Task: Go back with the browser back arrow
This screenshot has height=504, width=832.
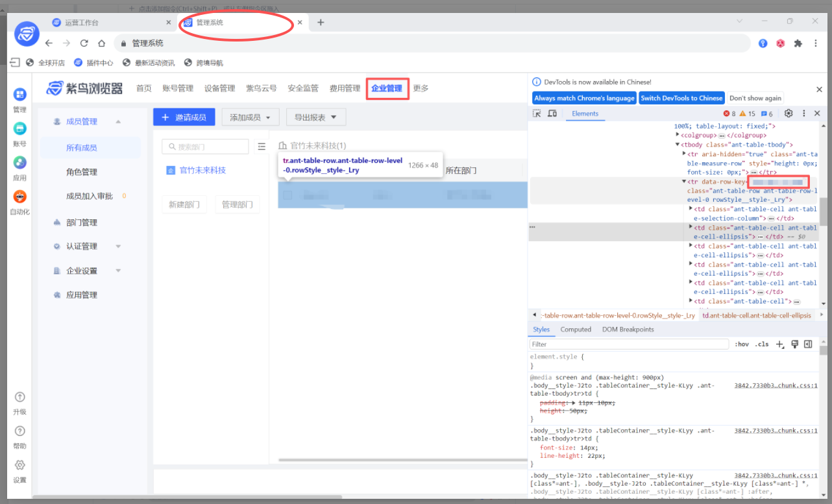Action: (49, 43)
